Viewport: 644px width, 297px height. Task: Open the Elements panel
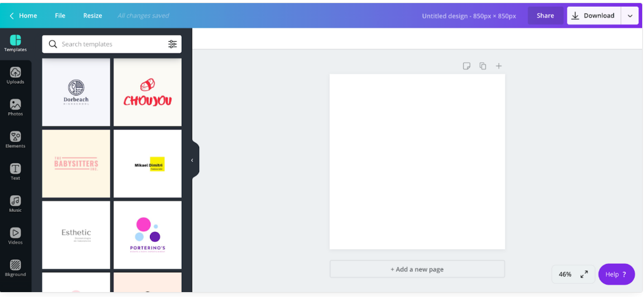click(x=15, y=139)
